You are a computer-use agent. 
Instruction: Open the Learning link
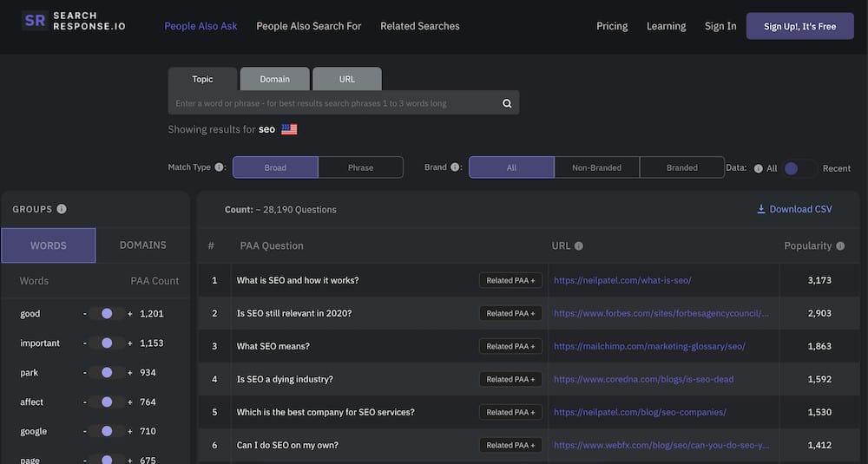[x=666, y=26]
